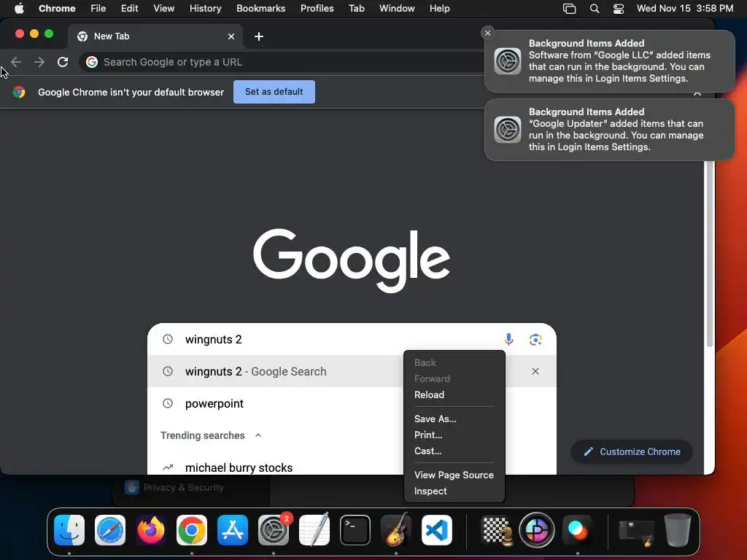Screen dimensions: 747x560
Task: Choose View Page Source from context menu
Action: coord(454,475)
